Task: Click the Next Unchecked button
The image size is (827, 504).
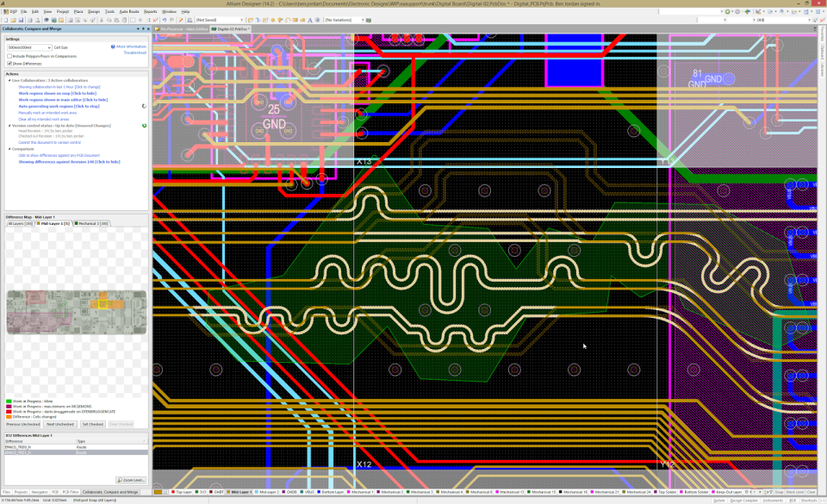Action: pyautogui.click(x=60, y=424)
